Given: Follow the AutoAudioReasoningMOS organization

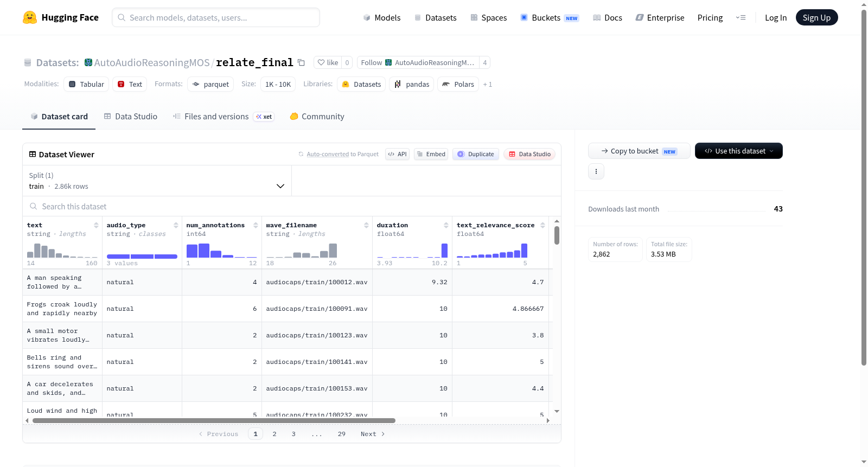Looking at the screenshot, I should [418, 62].
